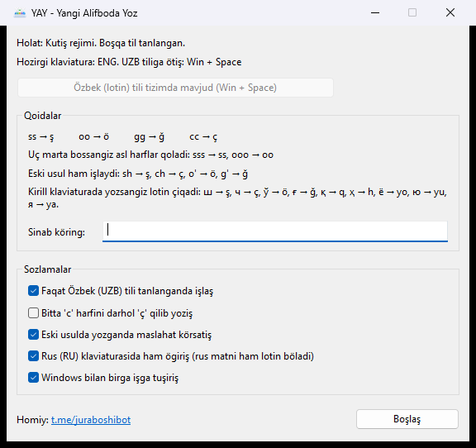476x448 pixels.
Task: Click the 'Kirill klaviaturada yozsangiz' rule text
Action: pos(237,198)
